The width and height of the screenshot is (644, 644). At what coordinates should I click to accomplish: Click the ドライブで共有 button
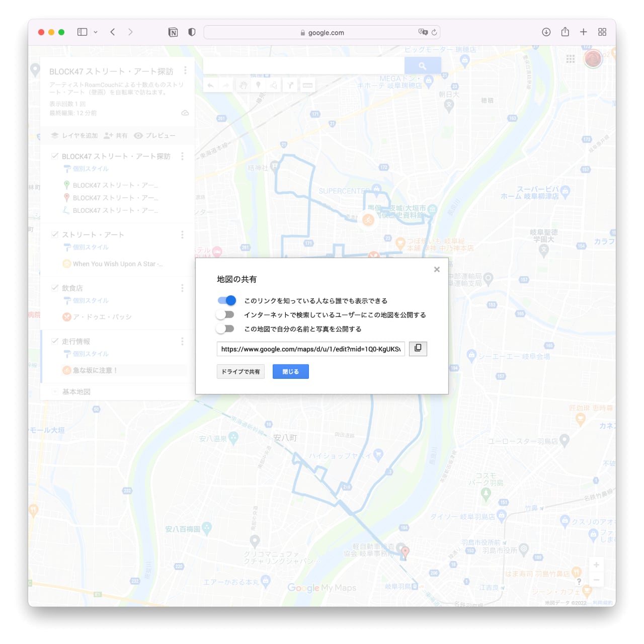240,371
